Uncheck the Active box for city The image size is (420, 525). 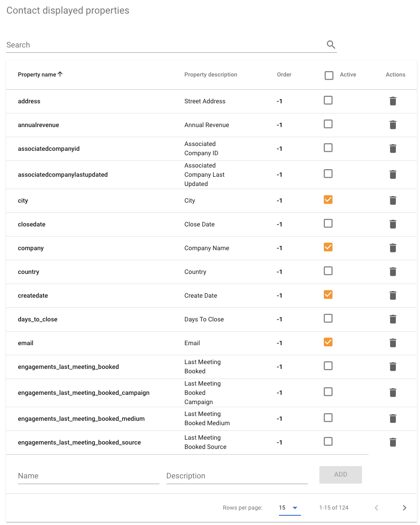(328, 200)
